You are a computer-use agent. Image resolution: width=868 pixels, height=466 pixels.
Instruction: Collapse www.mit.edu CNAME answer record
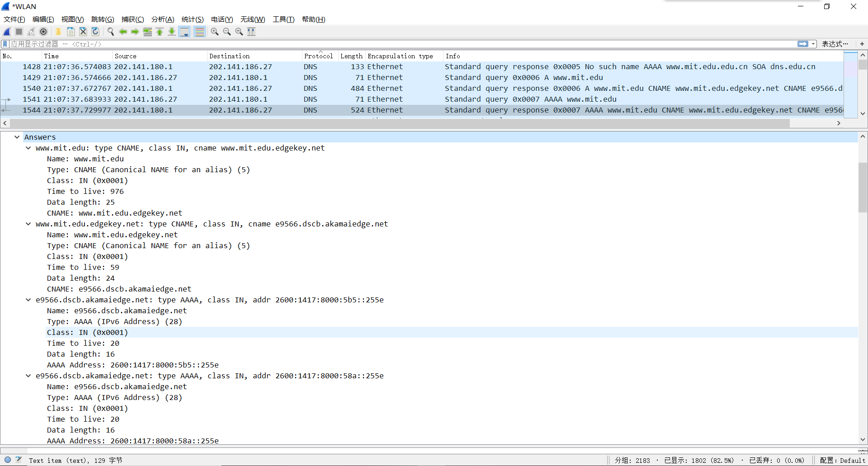[28, 148]
